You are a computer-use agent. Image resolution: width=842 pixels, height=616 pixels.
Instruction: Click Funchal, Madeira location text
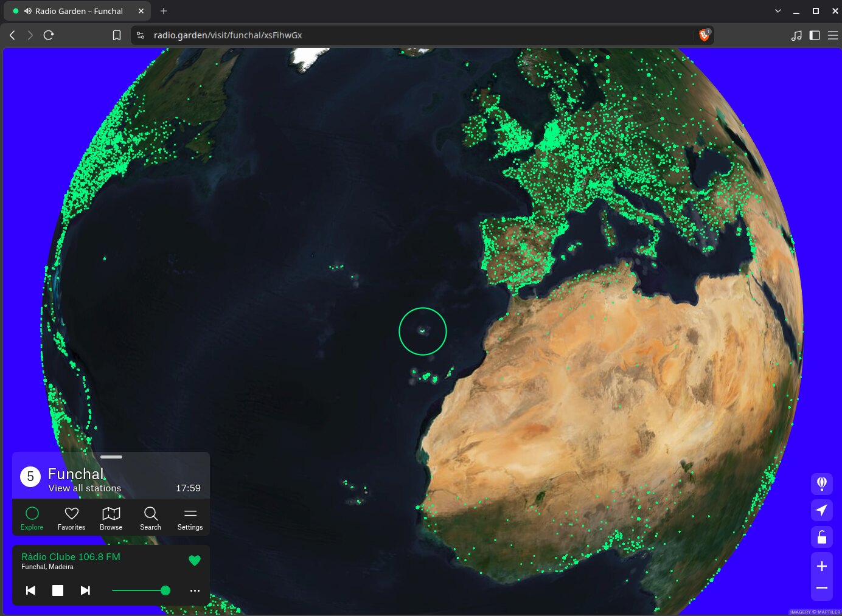click(x=47, y=567)
